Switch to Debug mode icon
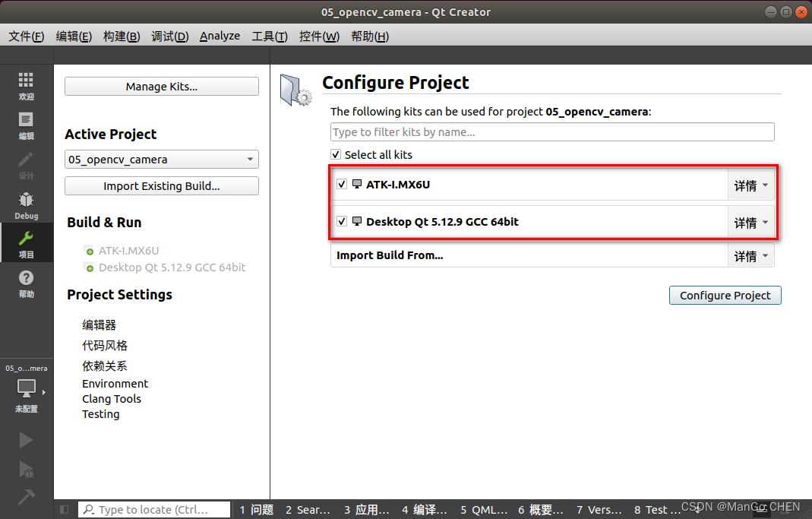Viewport: 812px width, 519px height. pos(26,200)
